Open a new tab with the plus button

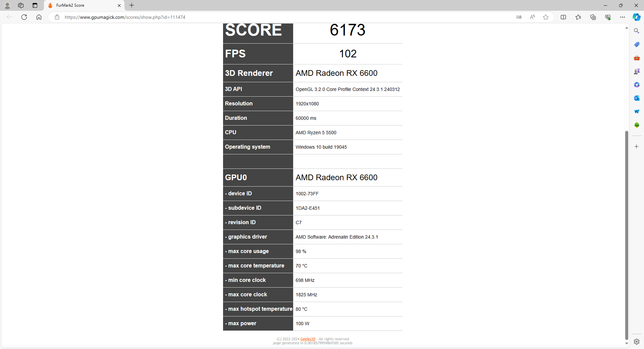tap(132, 5)
